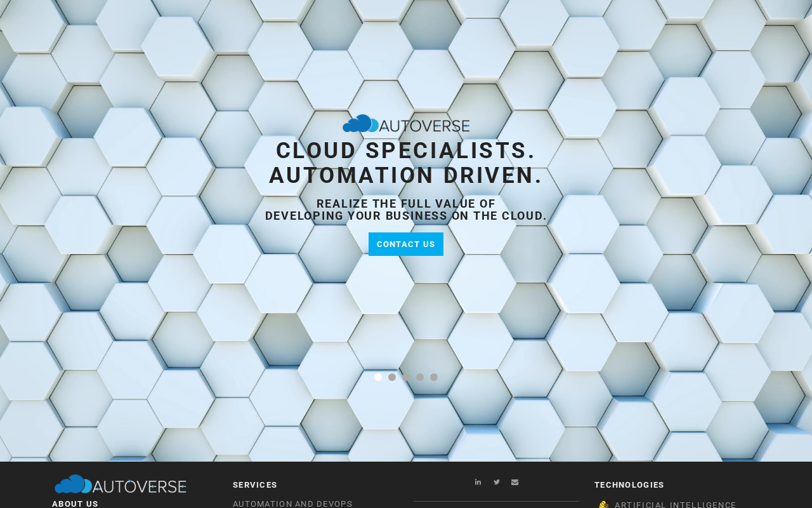Select the second carousel slide dot
Screen dimensions: 812x508
(x=392, y=377)
